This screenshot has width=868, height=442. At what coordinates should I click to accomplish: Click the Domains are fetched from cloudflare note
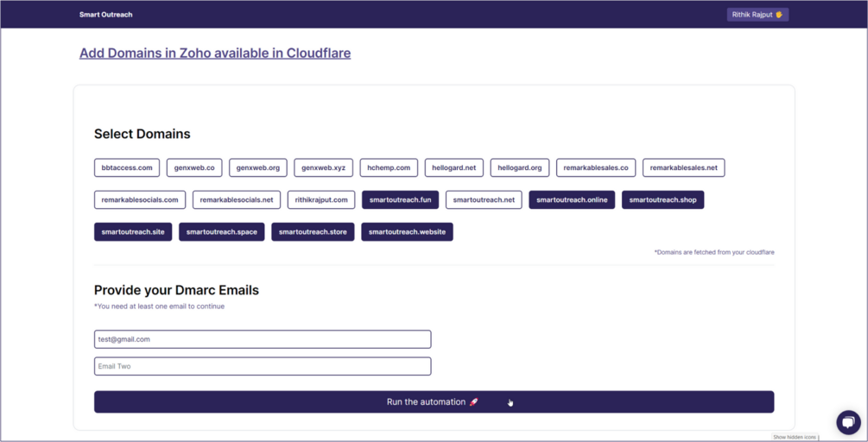[714, 252]
